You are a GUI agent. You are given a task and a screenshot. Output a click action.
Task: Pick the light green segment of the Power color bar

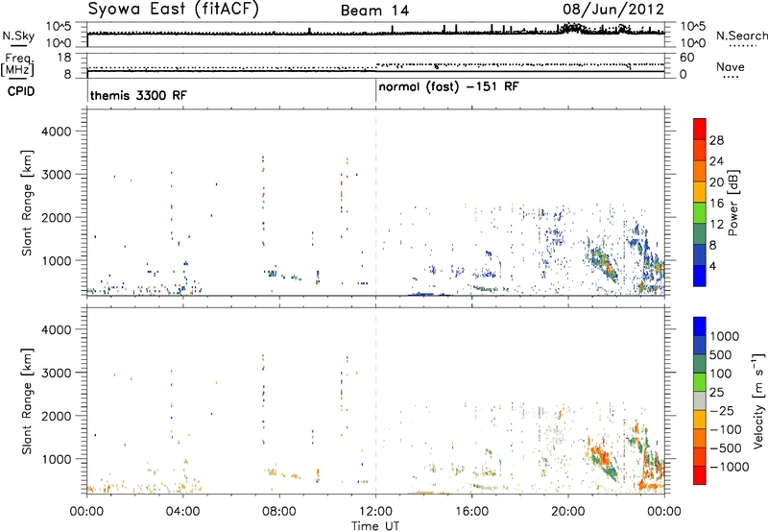[x=700, y=213]
